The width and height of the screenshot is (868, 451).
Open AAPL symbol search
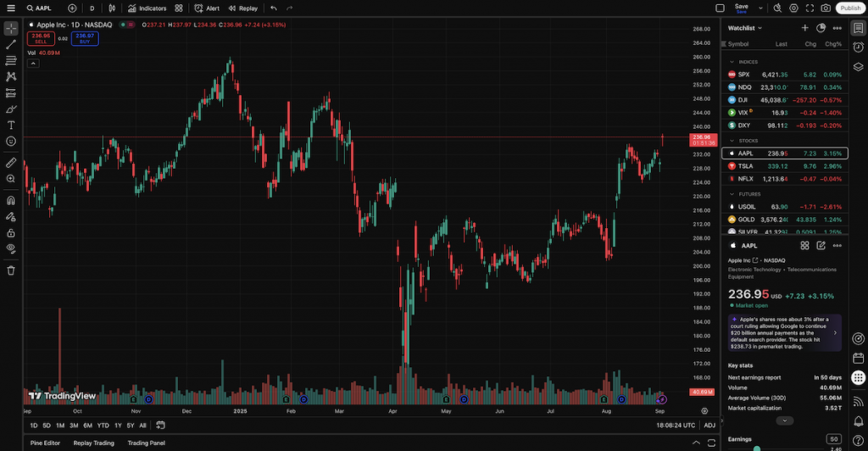pyautogui.click(x=39, y=8)
